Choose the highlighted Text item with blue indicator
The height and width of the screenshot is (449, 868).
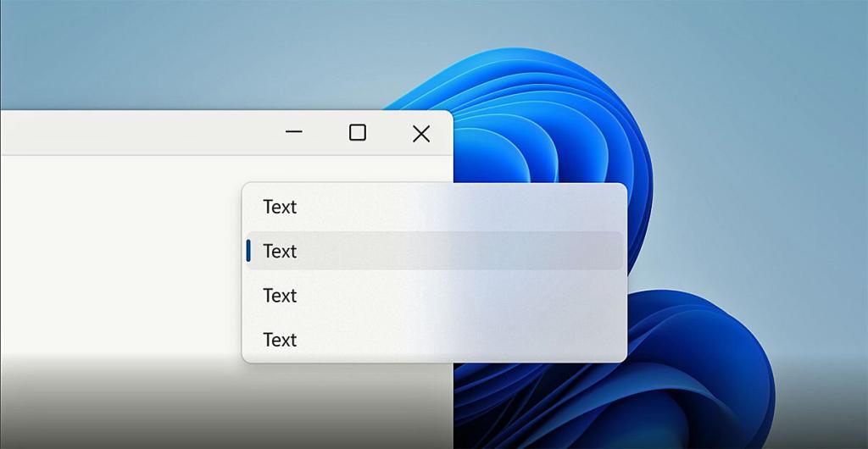tap(435, 251)
